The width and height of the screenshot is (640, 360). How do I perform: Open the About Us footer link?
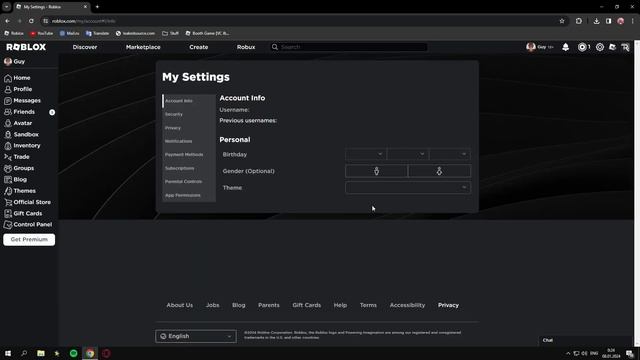(x=180, y=305)
